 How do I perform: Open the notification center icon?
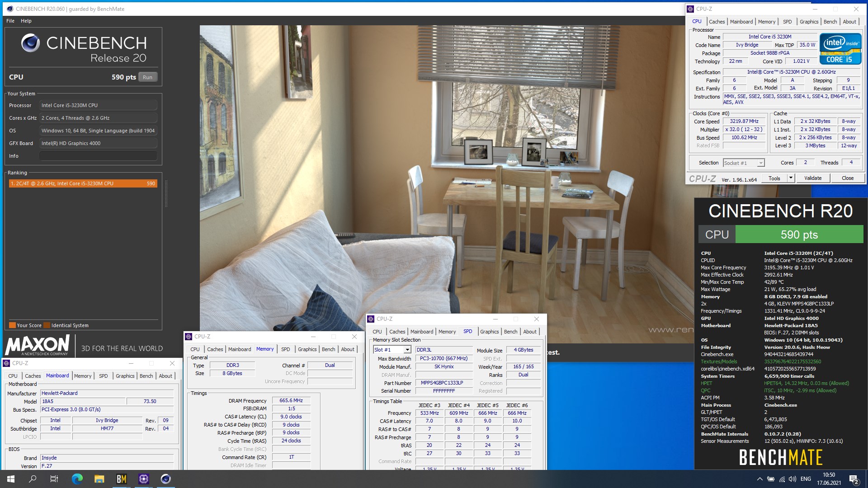854,479
